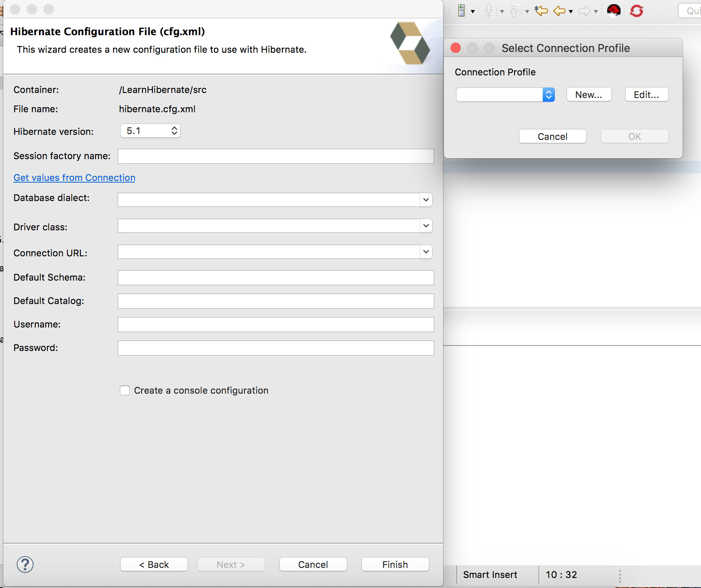
Task: Click the Password input field
Action: click(x=276, y=348)
